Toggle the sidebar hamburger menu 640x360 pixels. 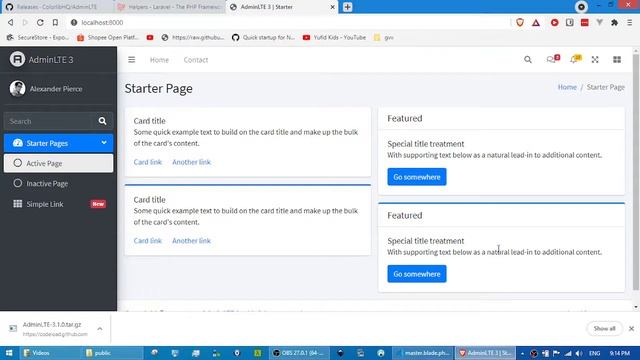(131, 60)
